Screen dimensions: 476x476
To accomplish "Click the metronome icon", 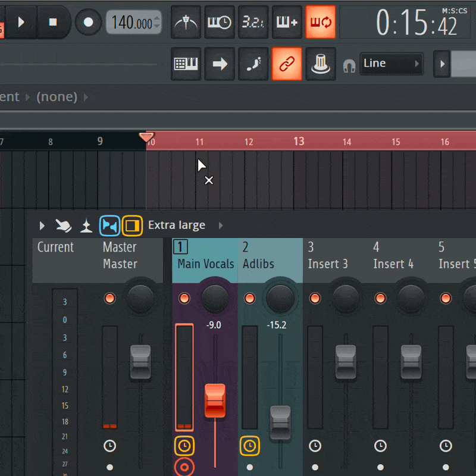I will [186, 23].
